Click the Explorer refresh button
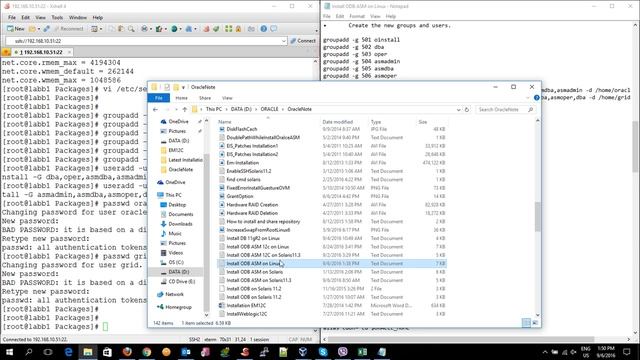This screenshot has height=360, width=640. pos(467,109)
